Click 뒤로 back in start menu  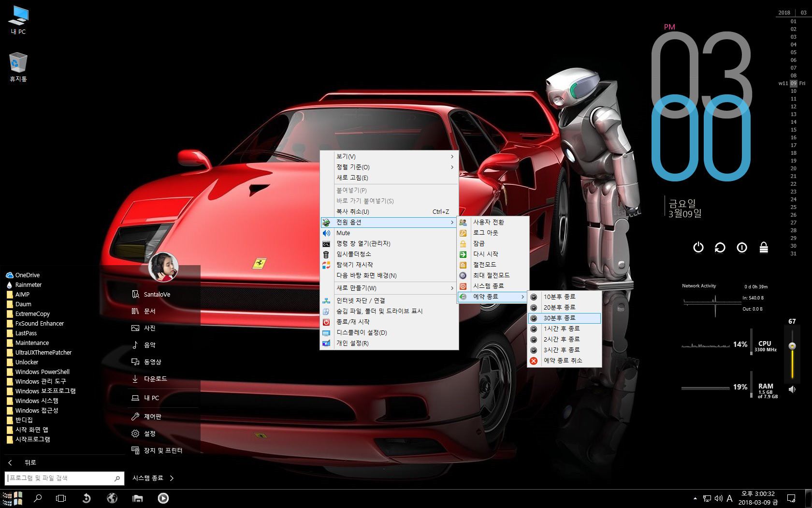point(23,463)
